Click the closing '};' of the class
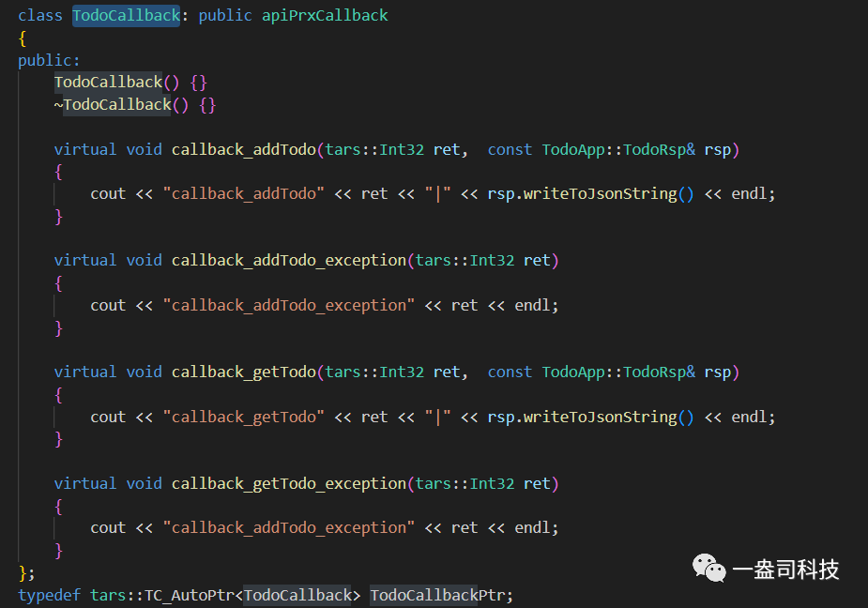The image size is (868, 608). click(x=26, y=572)
